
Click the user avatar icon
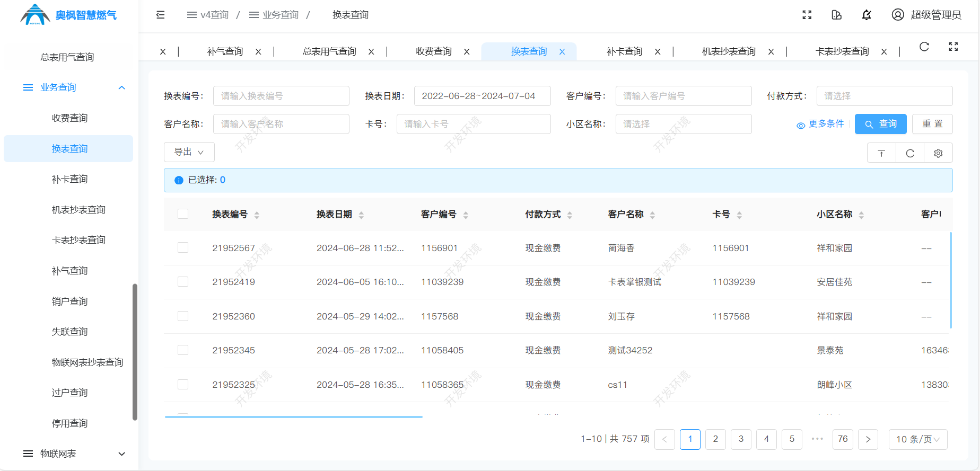898,15
